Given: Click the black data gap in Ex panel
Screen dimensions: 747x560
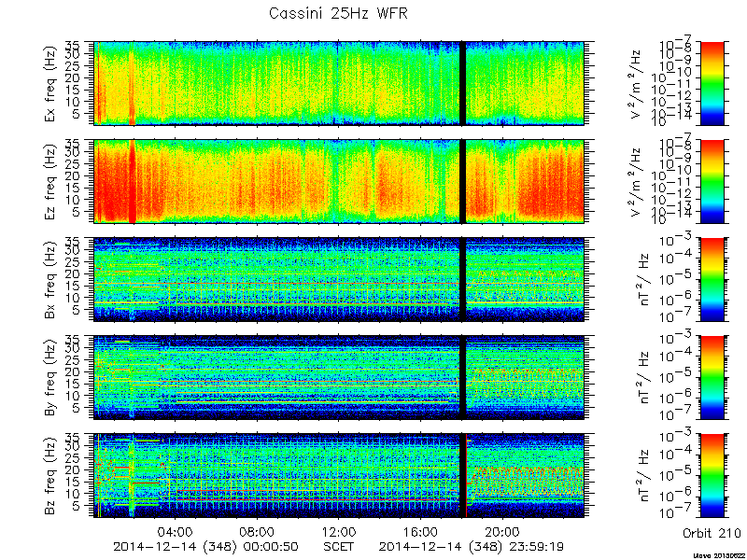Looking at the screenshot, I should 462,83.
